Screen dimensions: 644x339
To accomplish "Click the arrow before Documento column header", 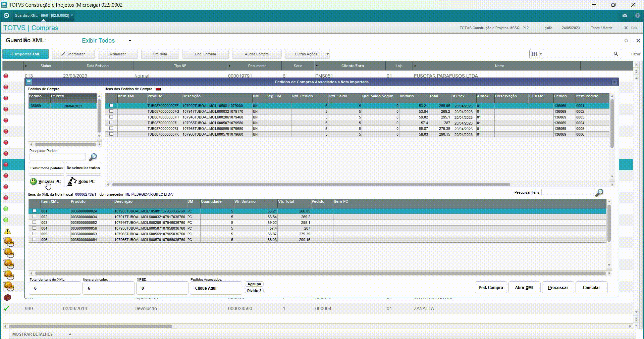I will [x=229, y=66].
